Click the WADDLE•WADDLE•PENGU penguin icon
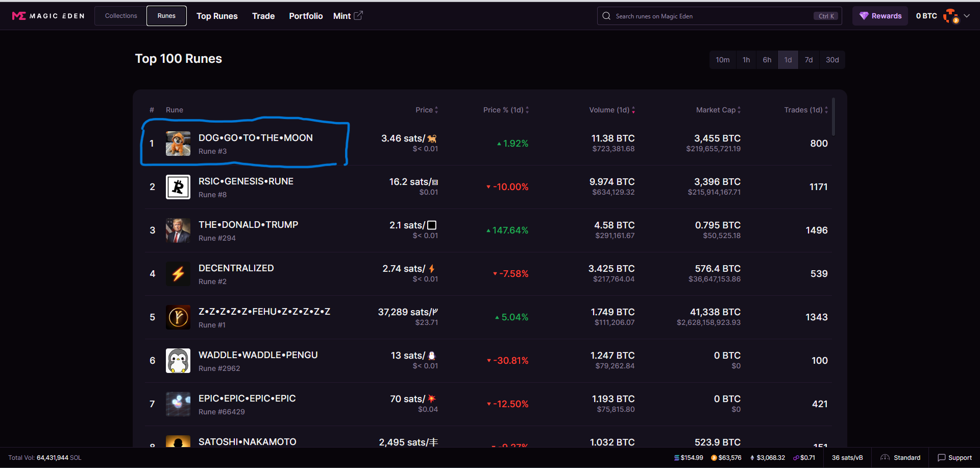Screen dimensions: 980x468 [178, 361]
